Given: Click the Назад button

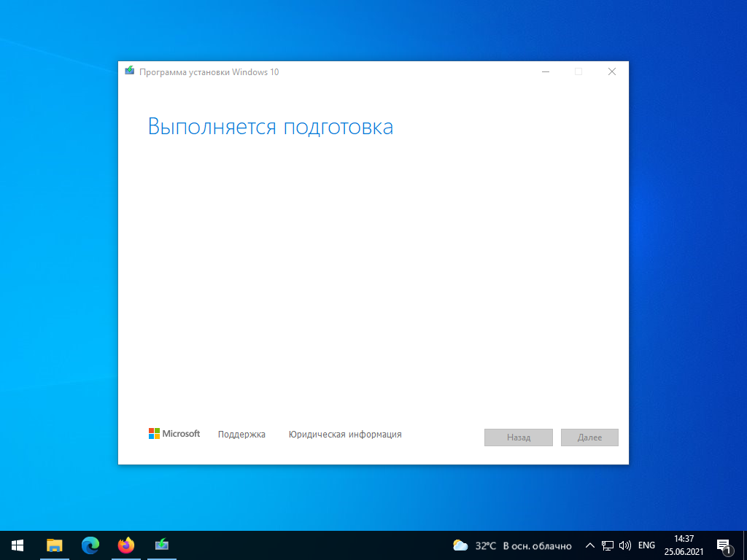Looking at the screenshot, I should 519,437.
